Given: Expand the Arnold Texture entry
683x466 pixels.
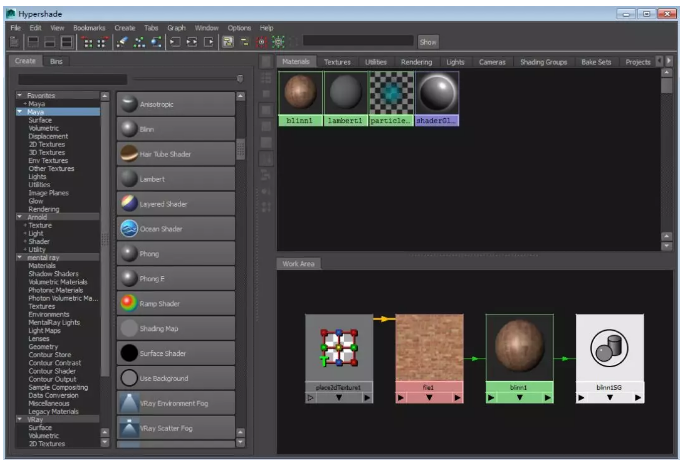Looking at the screenshot, I should click(25, 225).
